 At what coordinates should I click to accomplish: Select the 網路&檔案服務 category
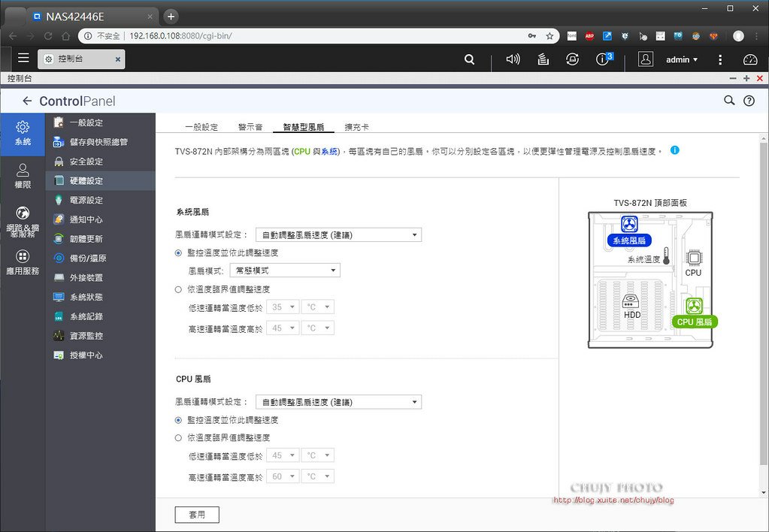pos(23,222)
